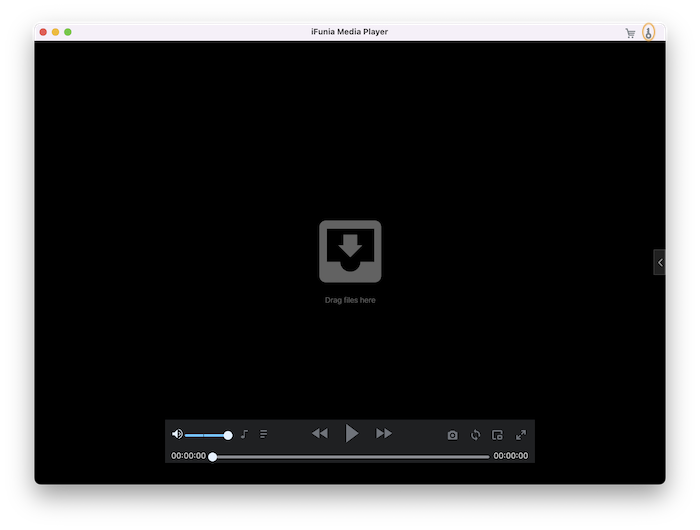This screenshot has width=700, height=530.
Task: Click the Drag files here drop icon
Action: click(x=350, y=251)
